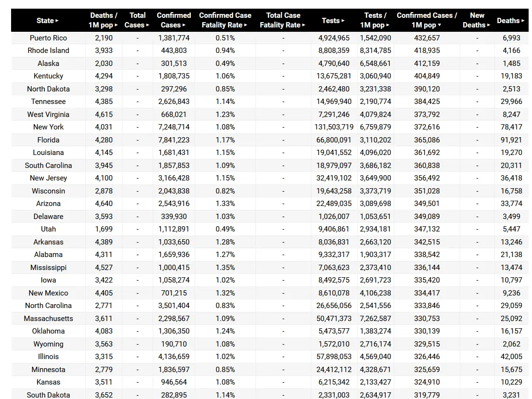Click the Wyoming state name
Viewport: 532px width, 399px height.
(x=48, y=344)
